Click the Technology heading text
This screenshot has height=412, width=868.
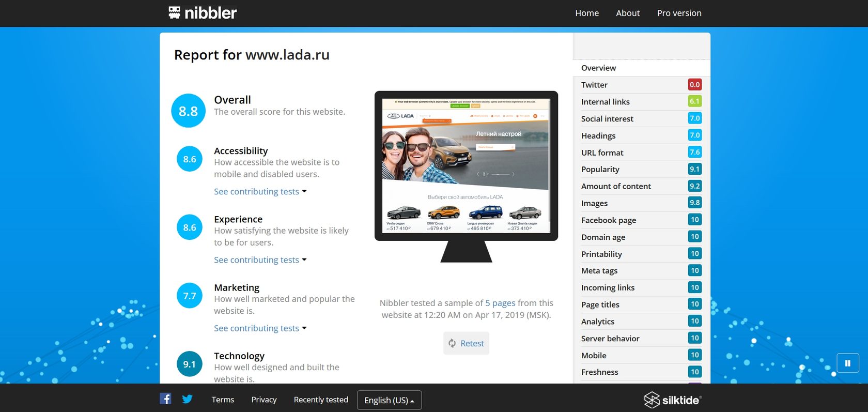(x=239, y=356)
